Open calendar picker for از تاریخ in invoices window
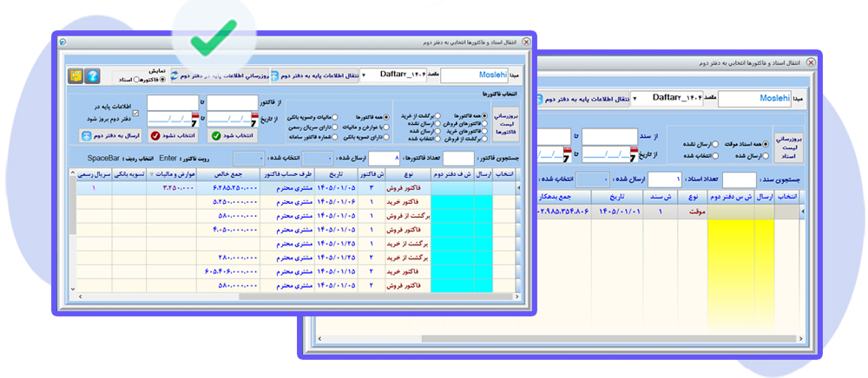The width and height of the screenshot is (868, 378). tap(254, 118)
